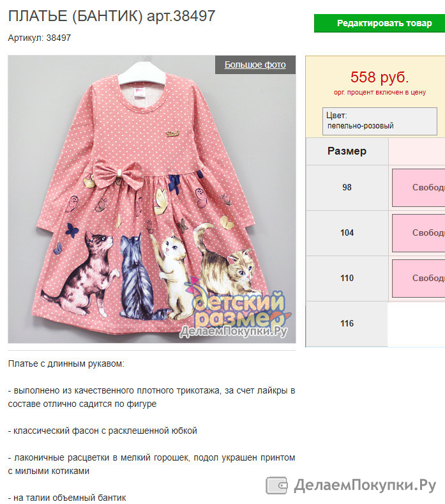Image resolution: width=445 pixels, height=504 pixels.
Task: Click the wallet icon in the watermark
Action: tap(276, 485)
